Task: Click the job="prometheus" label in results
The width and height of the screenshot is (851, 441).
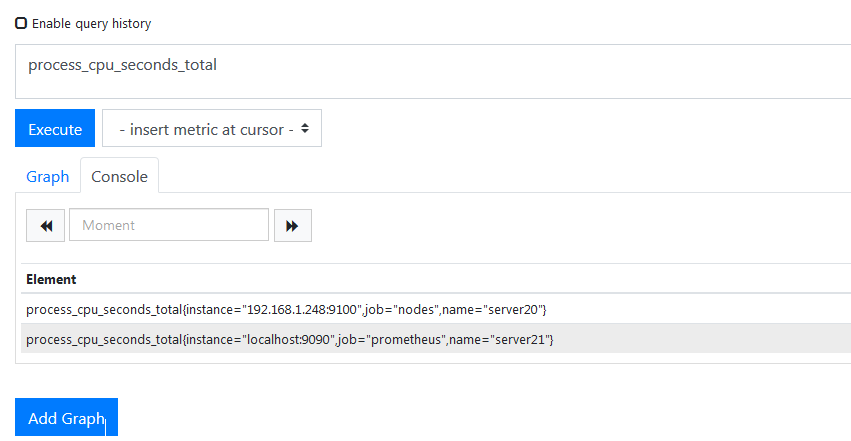Action: [x=391, y=340]
